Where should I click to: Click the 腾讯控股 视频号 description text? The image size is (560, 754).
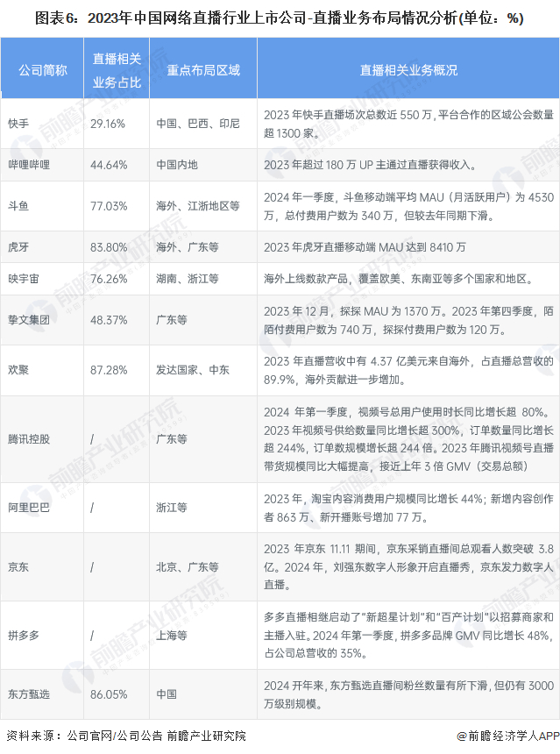click(x=408, y=439)
